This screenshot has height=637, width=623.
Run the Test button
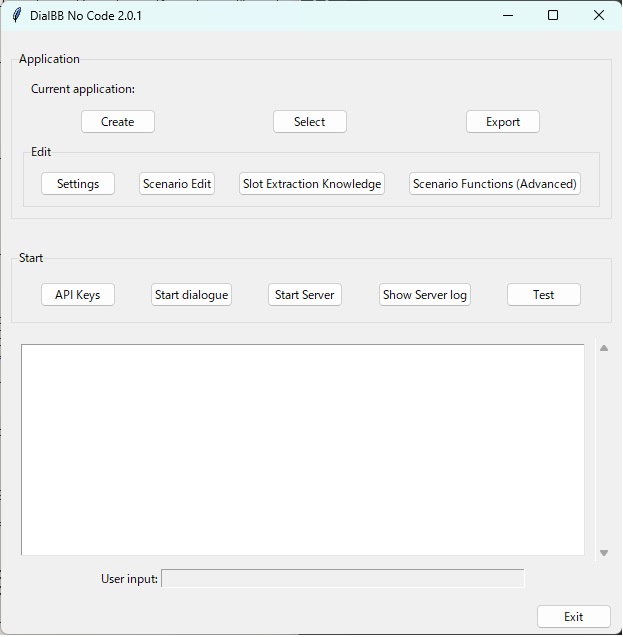544,295
